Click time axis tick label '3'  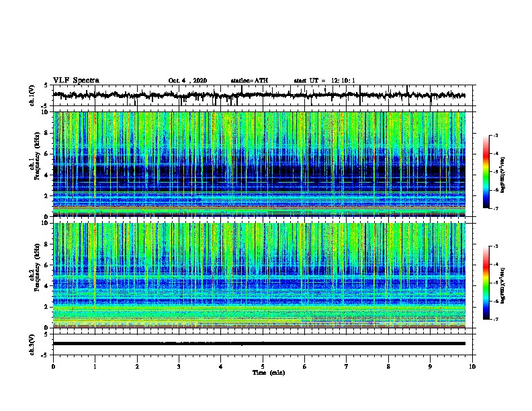tap(179, 366)
